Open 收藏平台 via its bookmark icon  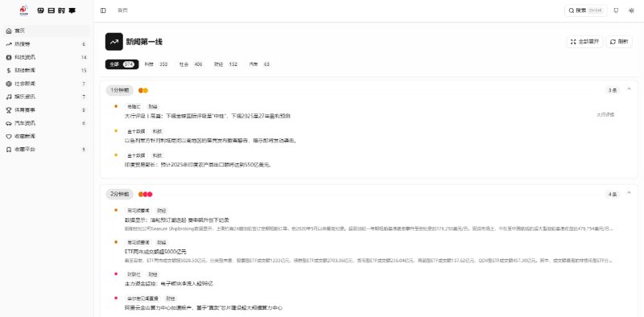click(x=9, y=150)
